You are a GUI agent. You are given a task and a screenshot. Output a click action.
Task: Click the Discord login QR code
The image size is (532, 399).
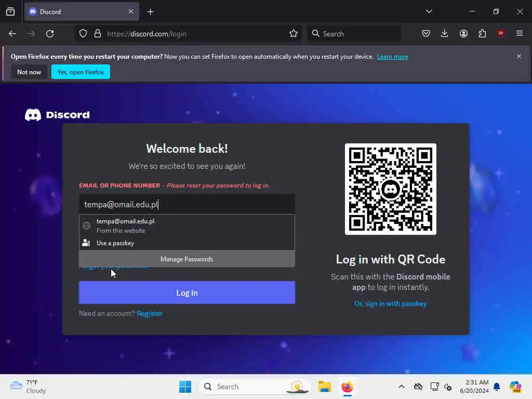click(391, 189)
